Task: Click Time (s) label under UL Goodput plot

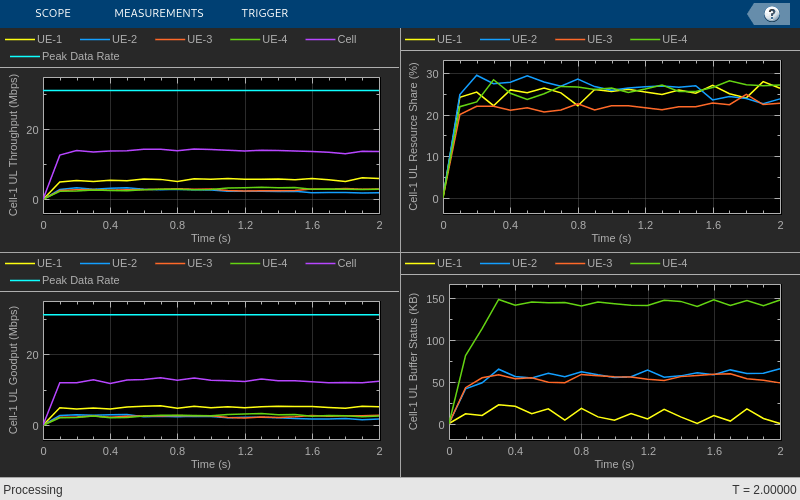Action: (211, 464)
